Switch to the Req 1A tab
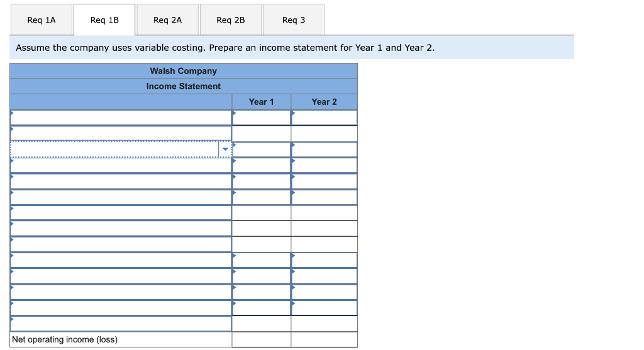 [x=42, y=19]
